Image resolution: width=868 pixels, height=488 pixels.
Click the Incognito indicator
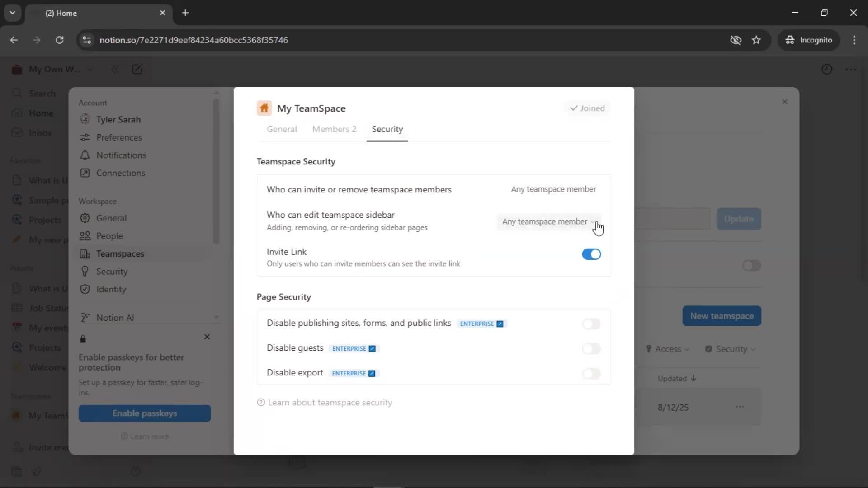tap(809, 40)
